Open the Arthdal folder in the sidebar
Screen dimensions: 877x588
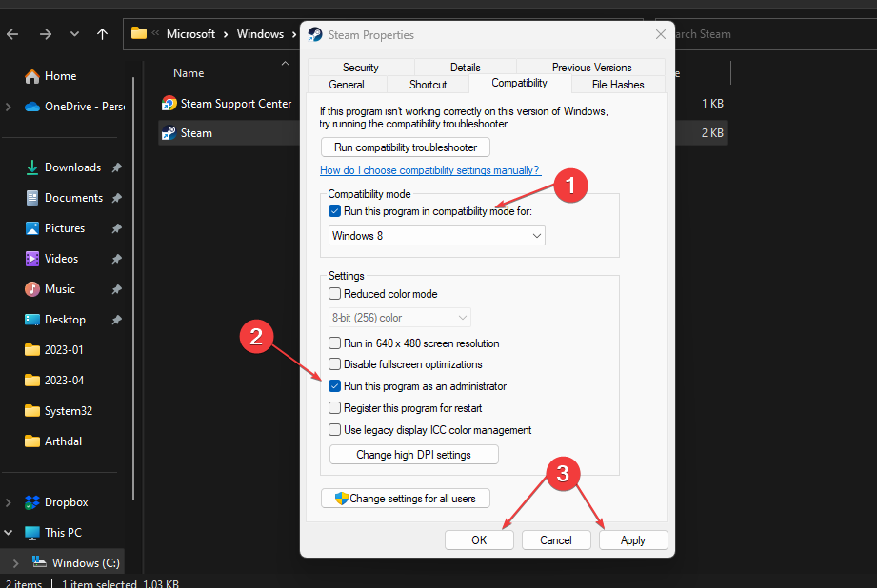coord(53,441)
